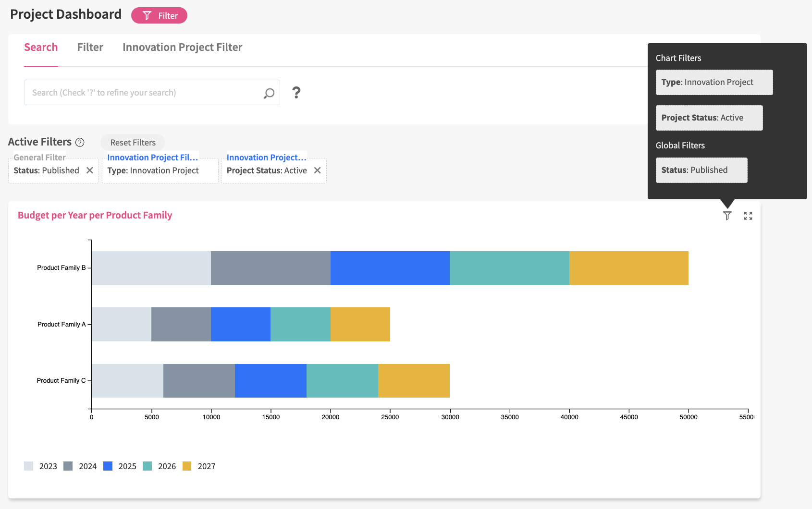Viewport: 812px width, 509px height.
Task: Remove the Project Status: Active filter
Action: tap(317, 170)
